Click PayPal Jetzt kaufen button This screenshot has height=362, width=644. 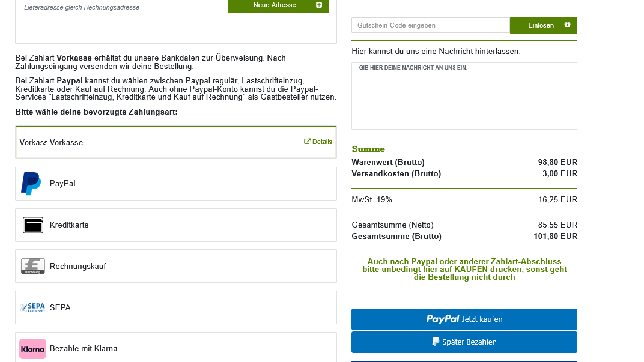point(464,319)
